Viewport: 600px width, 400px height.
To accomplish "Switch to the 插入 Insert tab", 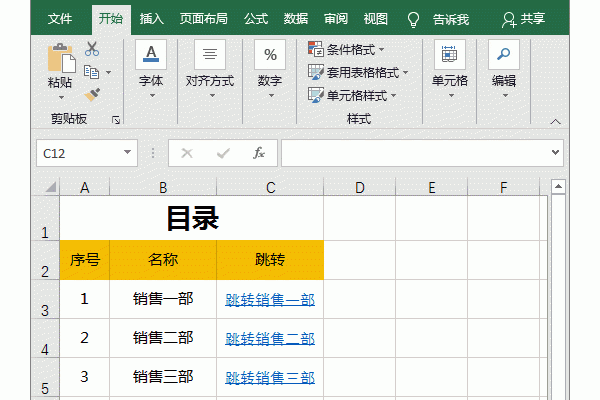I will [152, 19].
